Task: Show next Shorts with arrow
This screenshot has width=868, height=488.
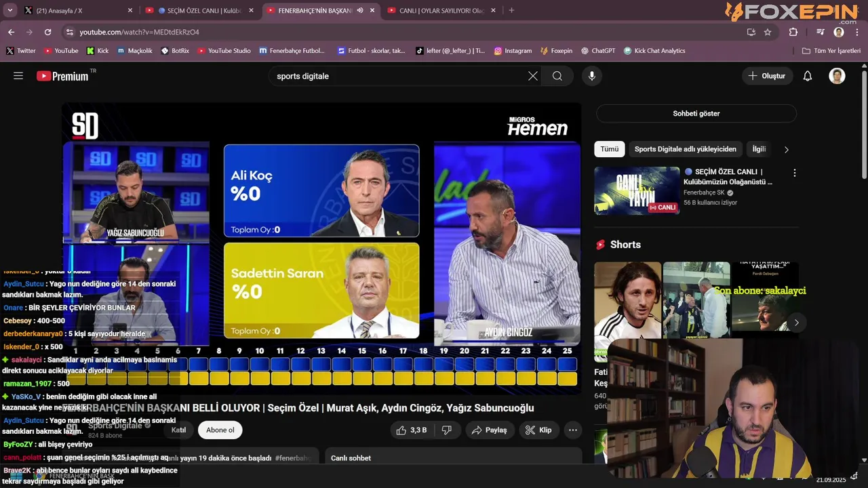Action: click(x=796, y=323)
